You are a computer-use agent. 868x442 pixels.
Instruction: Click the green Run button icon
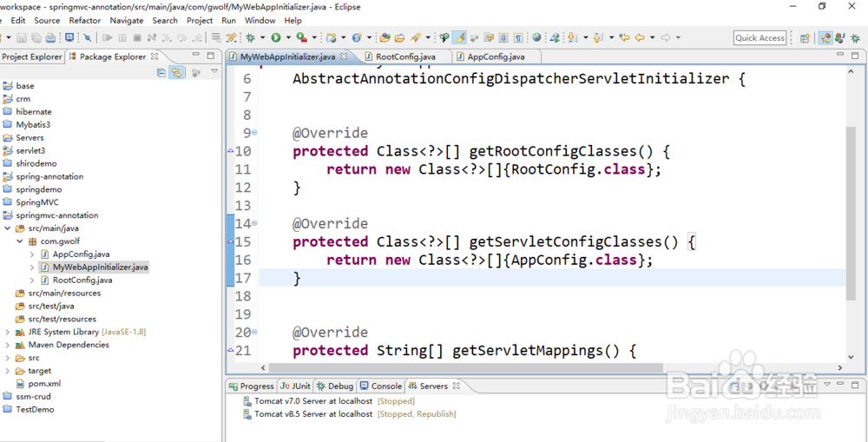pyautogui.click(x=275, y=37)
